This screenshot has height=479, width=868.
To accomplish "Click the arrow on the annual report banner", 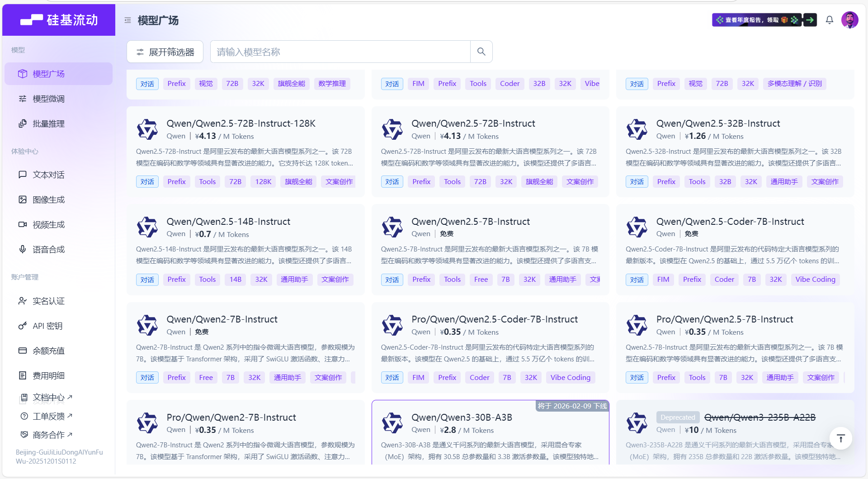I will coord(810,20).
